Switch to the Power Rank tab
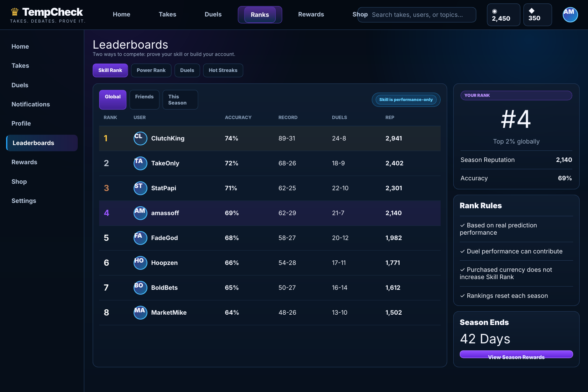 151,70
